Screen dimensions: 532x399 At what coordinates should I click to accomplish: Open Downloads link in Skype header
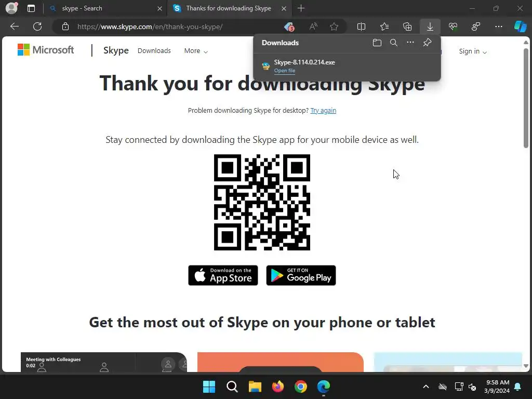click(154, 50)
